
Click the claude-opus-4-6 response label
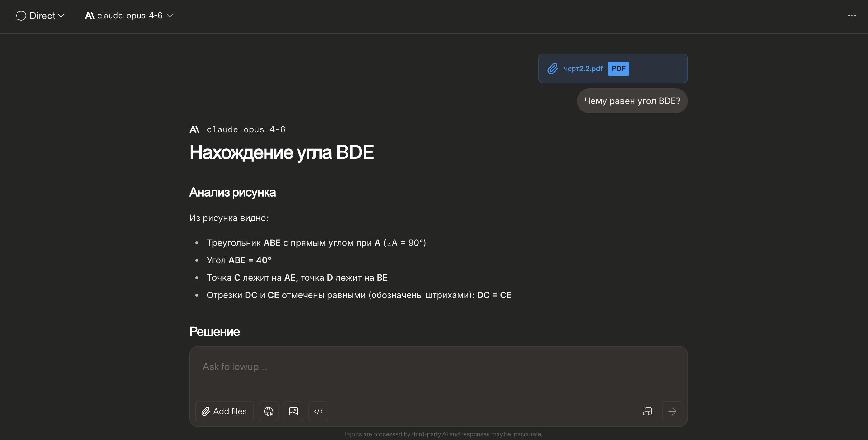click(246, 130)
